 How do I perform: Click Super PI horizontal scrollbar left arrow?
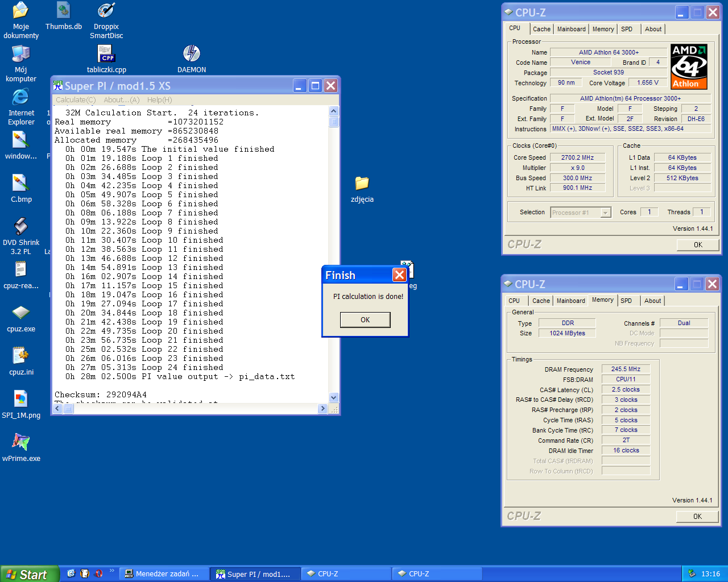(x=57, y=408)
